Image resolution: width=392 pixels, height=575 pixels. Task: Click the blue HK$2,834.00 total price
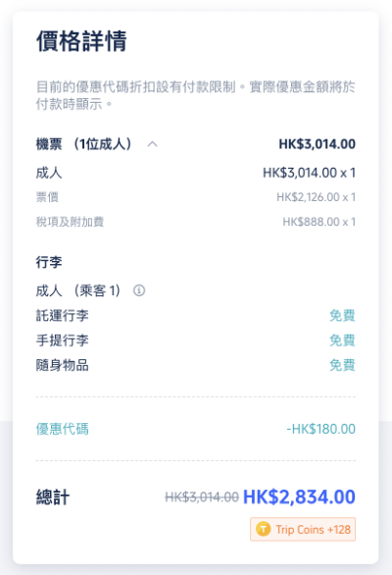click(299, 497)
